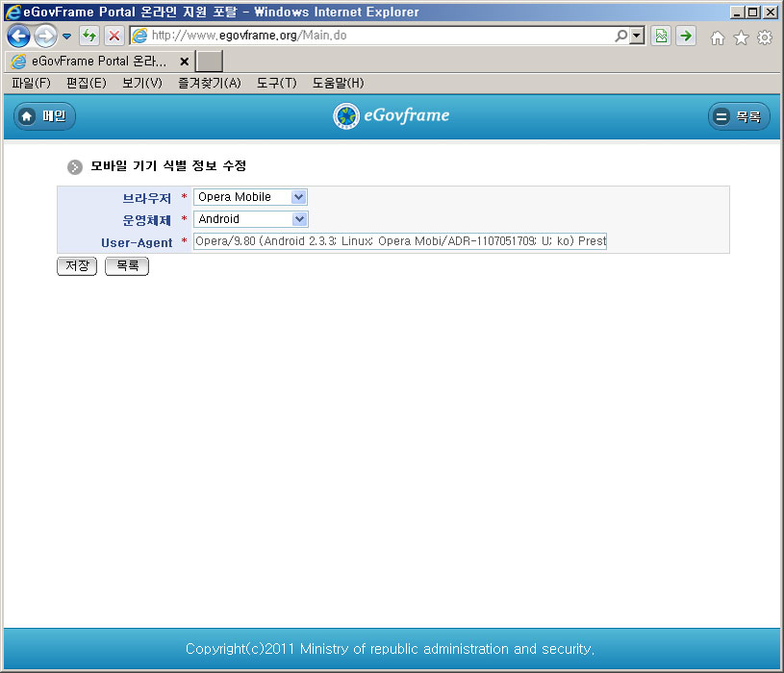Click into the User-Agent text field
784x673 pixels.
click(x=399, y=241)
